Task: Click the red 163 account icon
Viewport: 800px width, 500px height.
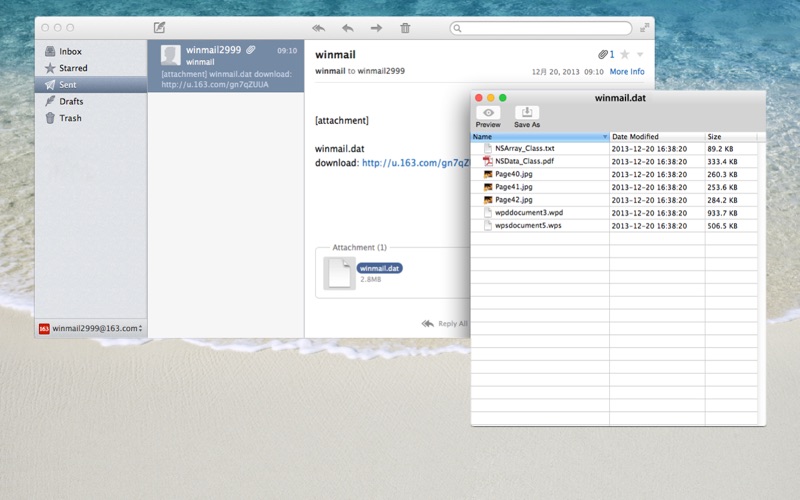Action: click(44, 329)
